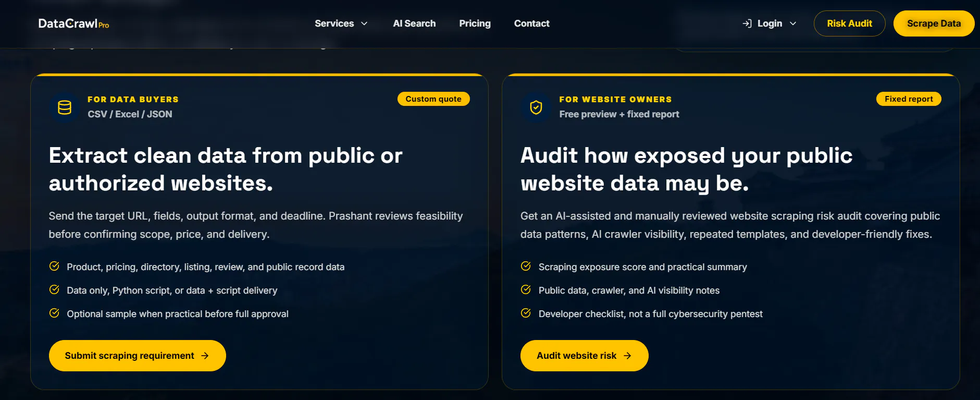Click the Audit website risk button
980x400 pixels.
(585, 356)
